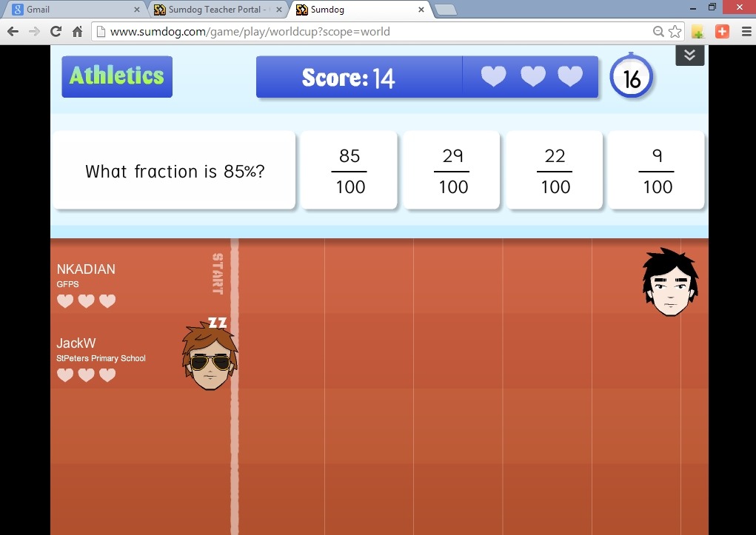Choose the answer 22 over 100
The height and width of the screenshot is (535, 756).
(x=555, y=171)
